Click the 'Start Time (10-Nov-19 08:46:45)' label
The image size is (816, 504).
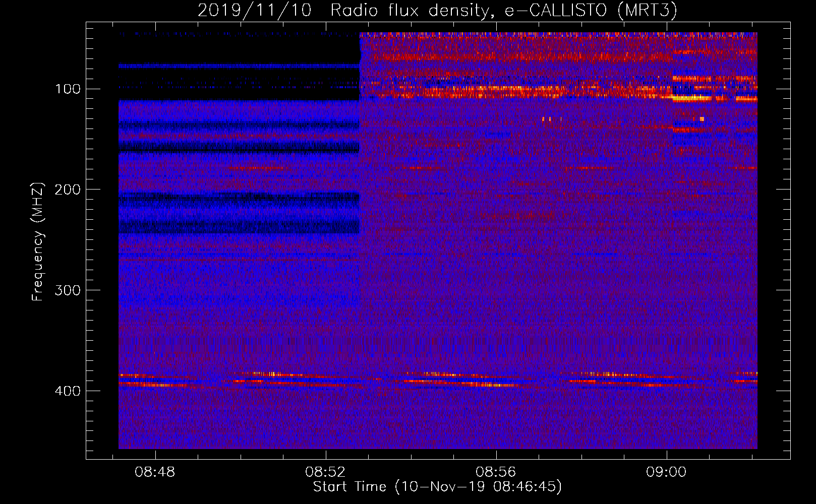coord(437,487)
